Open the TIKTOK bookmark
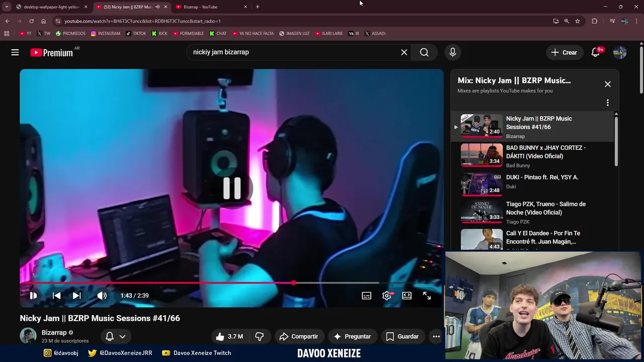 [136, 34]
